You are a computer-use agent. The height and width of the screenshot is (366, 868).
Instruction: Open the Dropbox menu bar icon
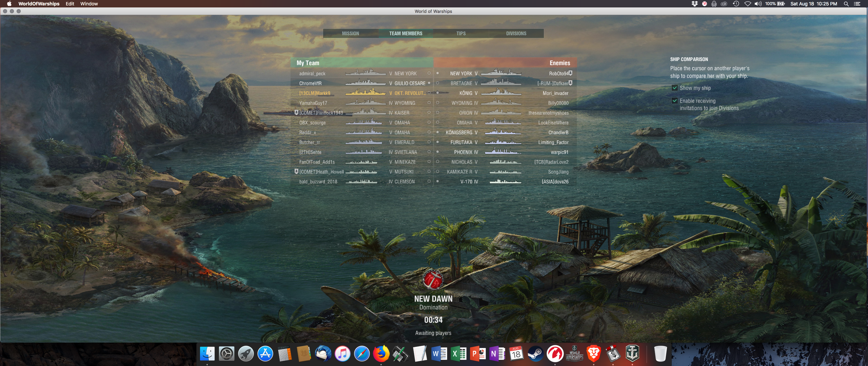pos(695,4)
